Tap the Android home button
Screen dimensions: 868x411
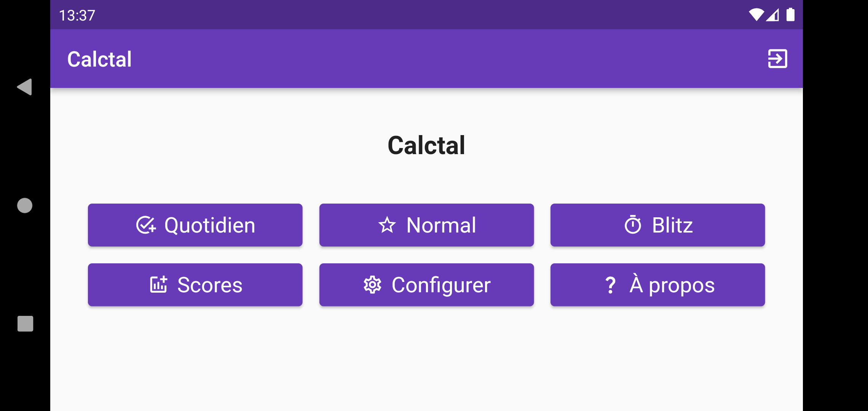[24, 205]
